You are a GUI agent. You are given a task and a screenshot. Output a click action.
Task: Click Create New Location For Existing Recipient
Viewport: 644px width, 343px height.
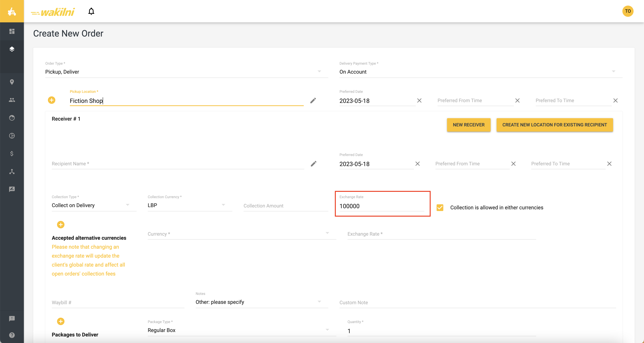coord(555,125)
